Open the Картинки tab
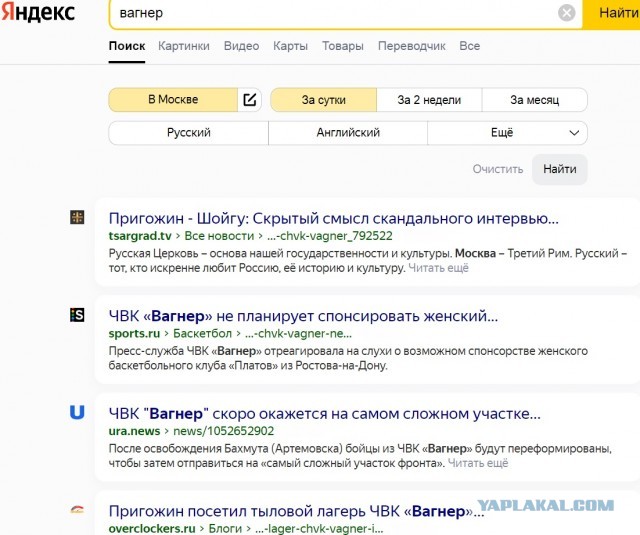This screenshot has height=535, width=640. click(x=184, y=46)
